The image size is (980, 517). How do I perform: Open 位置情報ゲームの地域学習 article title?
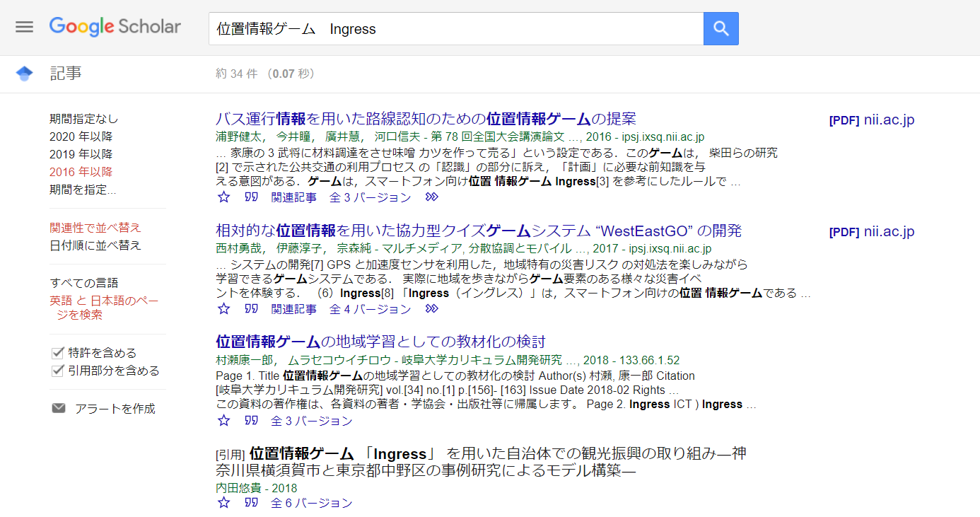click(x=380, y=342)
